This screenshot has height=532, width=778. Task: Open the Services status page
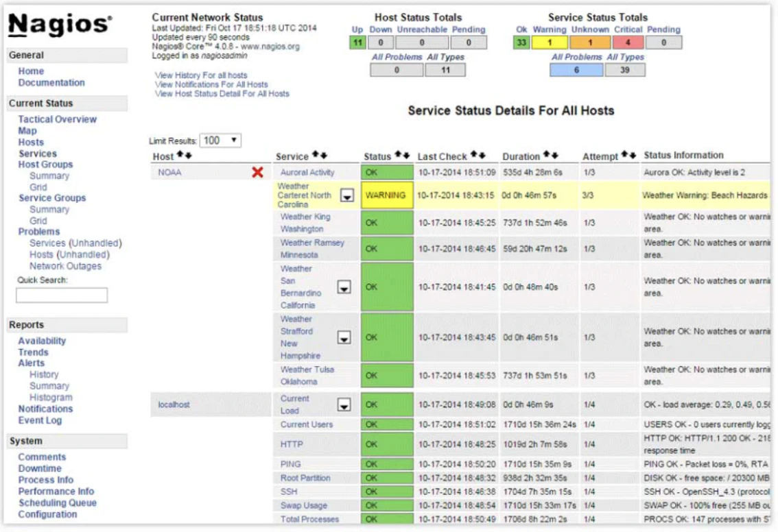click(38, 153)
